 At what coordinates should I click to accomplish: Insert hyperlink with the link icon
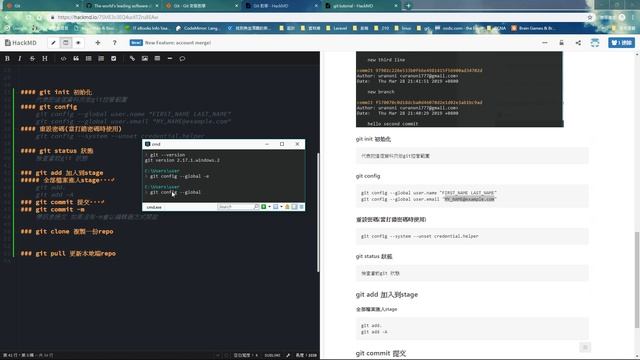pos(132,59)
